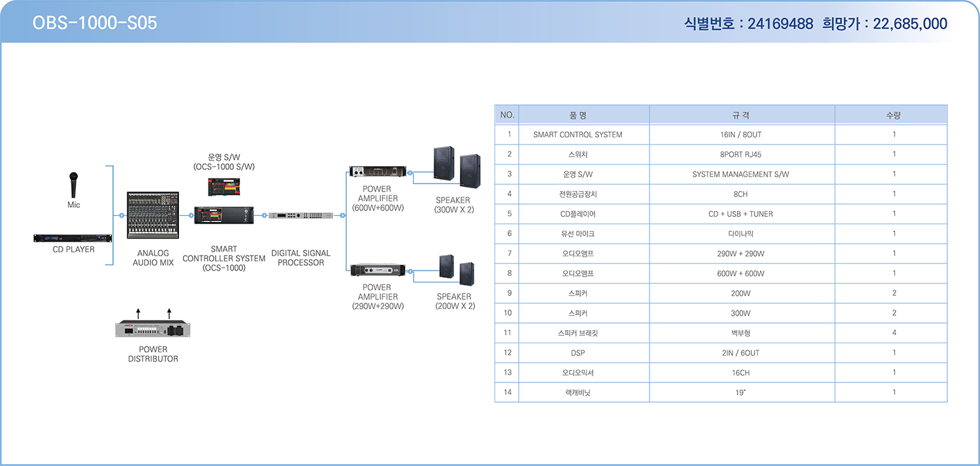This screenshot has height=466, width=980.
Task: Click the CD PLAYER diagram label
Action: coord(73,249)
